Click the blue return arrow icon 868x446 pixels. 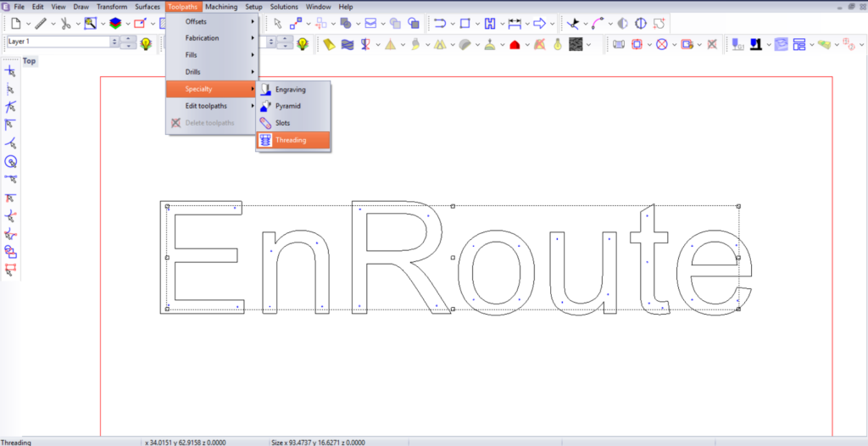tap(440, 24)
